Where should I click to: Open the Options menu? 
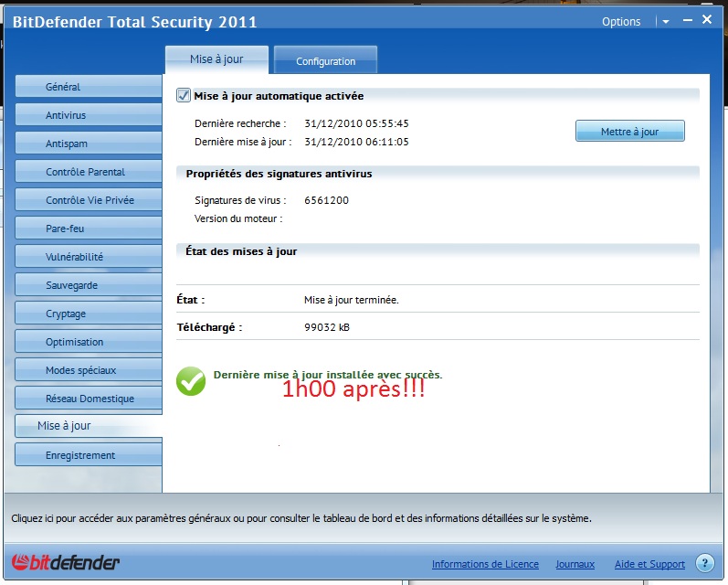pos(621,22)
